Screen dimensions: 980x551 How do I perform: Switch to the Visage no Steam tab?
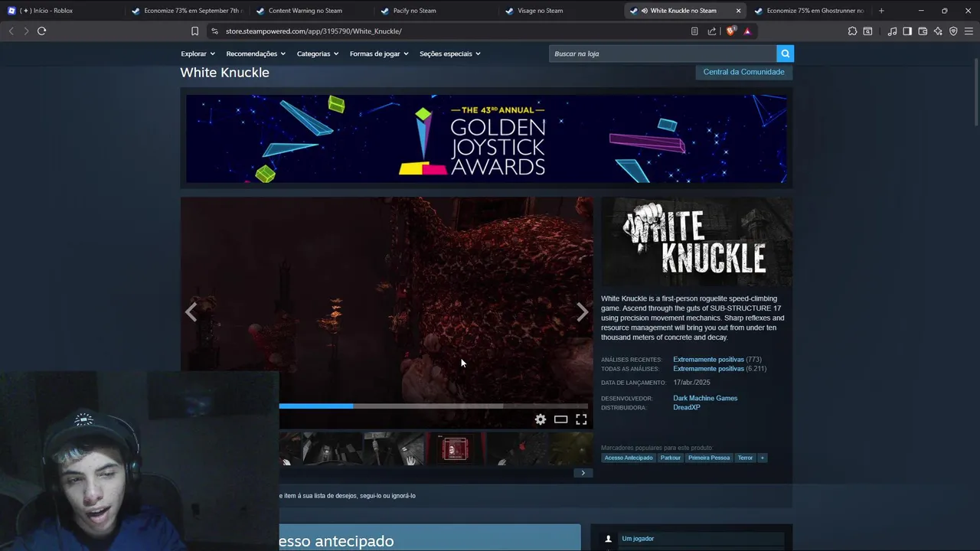click(x=560, y=11)
